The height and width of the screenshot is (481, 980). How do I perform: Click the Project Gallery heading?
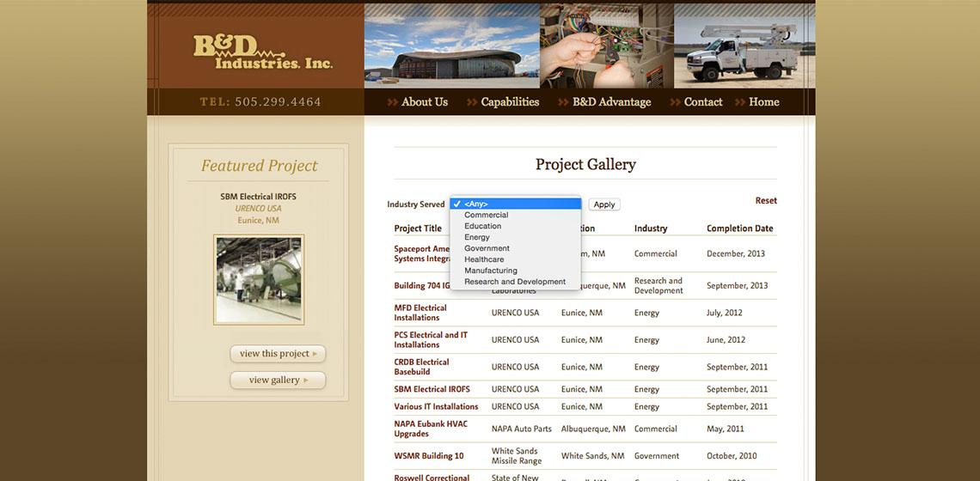(585, 164)
